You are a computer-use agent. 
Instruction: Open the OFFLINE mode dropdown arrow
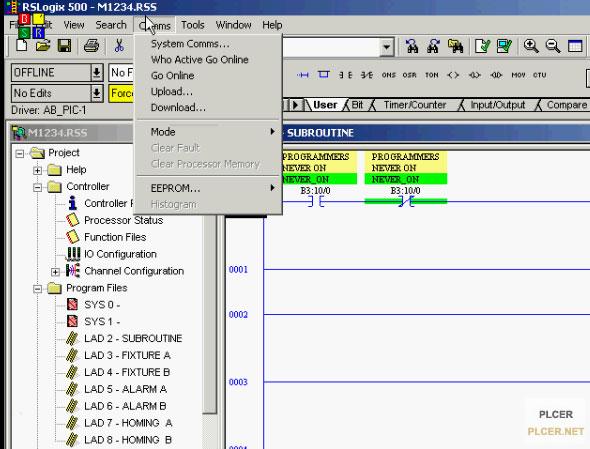pyautogui.click(x=97, y=72)
